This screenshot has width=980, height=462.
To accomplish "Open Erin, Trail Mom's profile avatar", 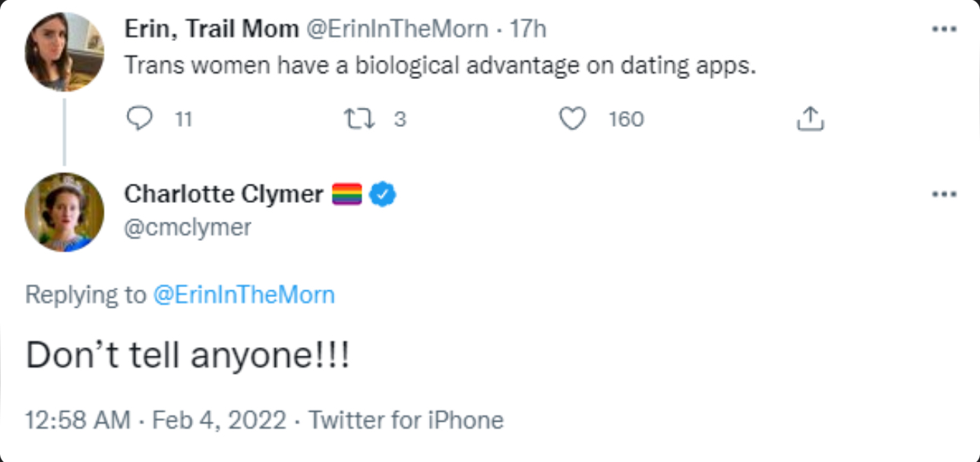I will (x=64, y=52).
